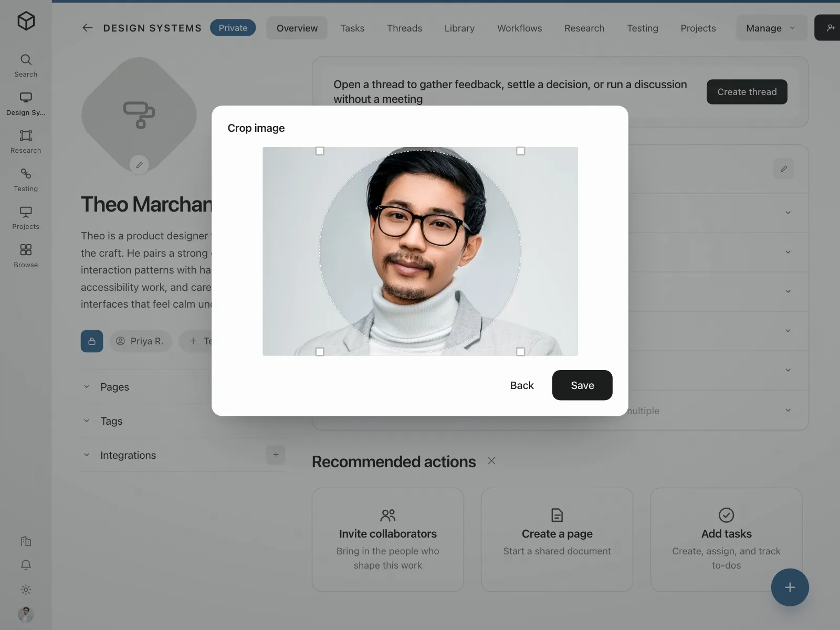Click the bottom-right crop handle
This screenshot has width=840, height=630.
coord(520,352)
